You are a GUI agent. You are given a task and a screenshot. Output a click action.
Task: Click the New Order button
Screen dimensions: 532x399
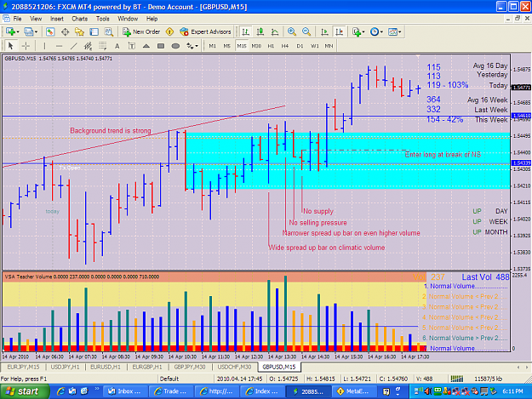pos(141,31)
